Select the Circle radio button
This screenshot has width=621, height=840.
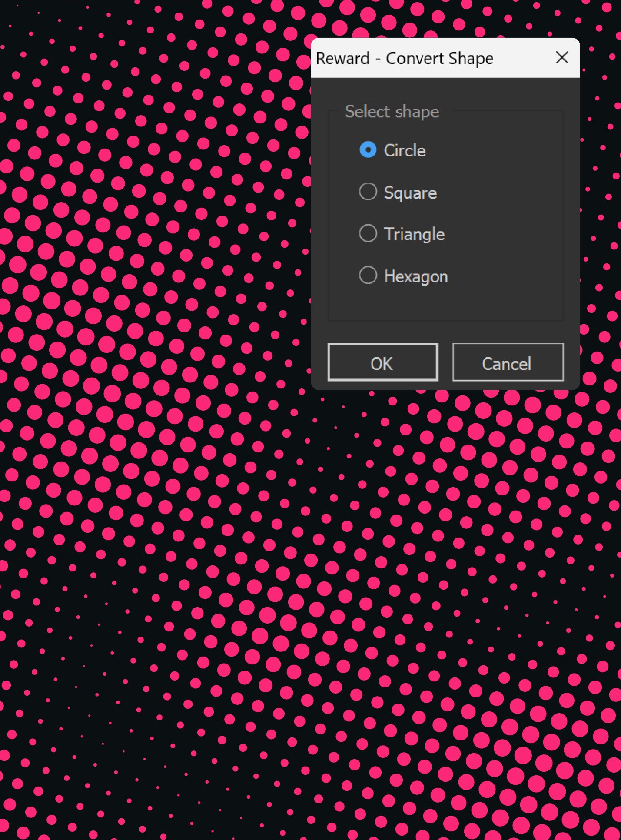click(x=368, y=150)
